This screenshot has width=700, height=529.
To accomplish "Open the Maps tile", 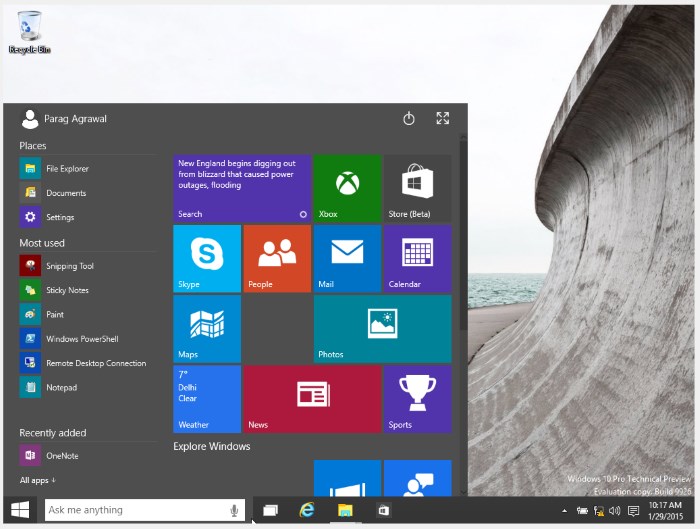I will tap(207, 329).
